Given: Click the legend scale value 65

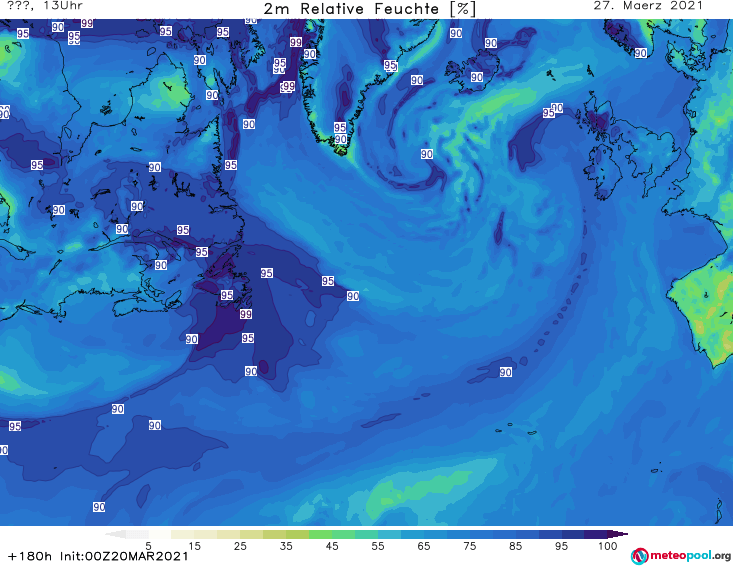Looking at the screenshot, I should point(424,546).
